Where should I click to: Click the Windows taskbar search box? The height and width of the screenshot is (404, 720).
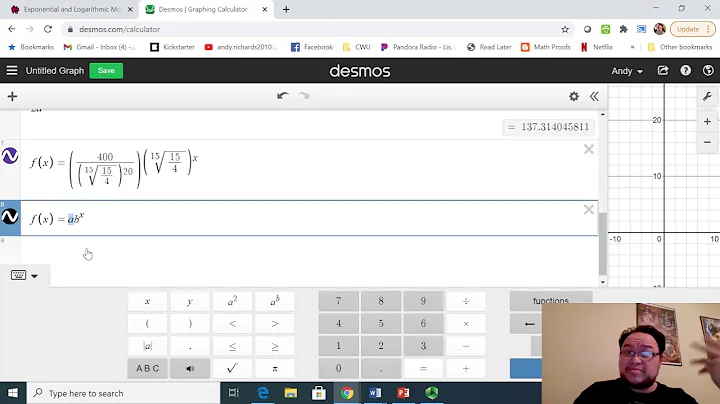123,393
